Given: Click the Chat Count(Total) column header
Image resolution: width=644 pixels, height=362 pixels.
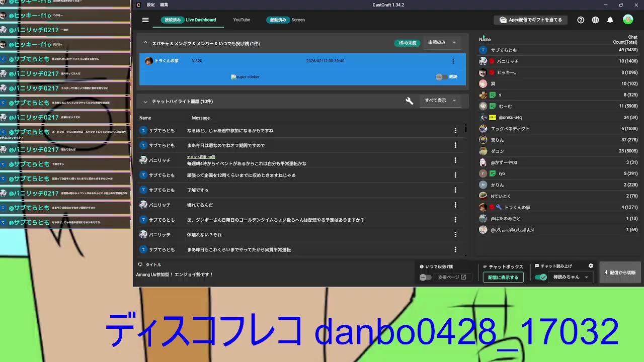Looking at the screenshot, I should point(625,40).
